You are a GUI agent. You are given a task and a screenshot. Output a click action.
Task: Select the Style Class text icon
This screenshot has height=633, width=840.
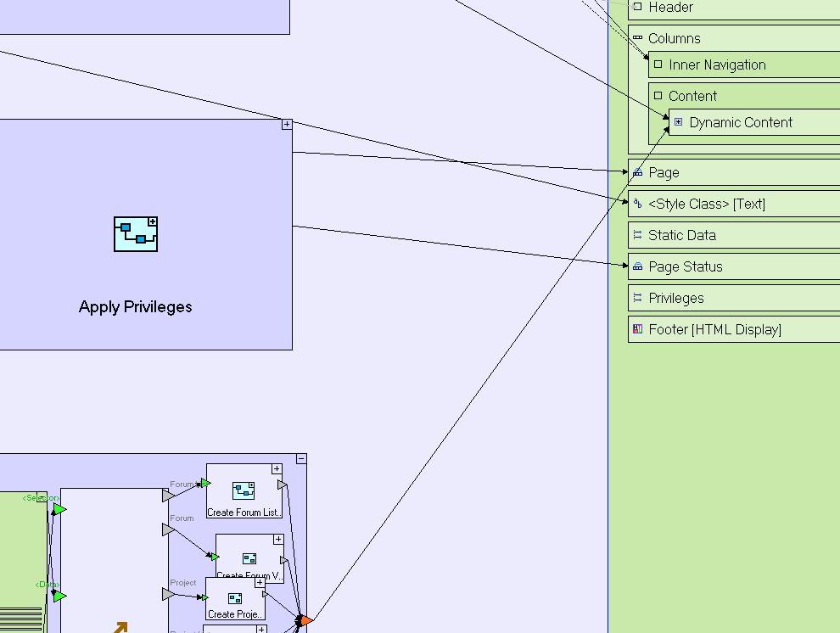(x=638, y=204)
